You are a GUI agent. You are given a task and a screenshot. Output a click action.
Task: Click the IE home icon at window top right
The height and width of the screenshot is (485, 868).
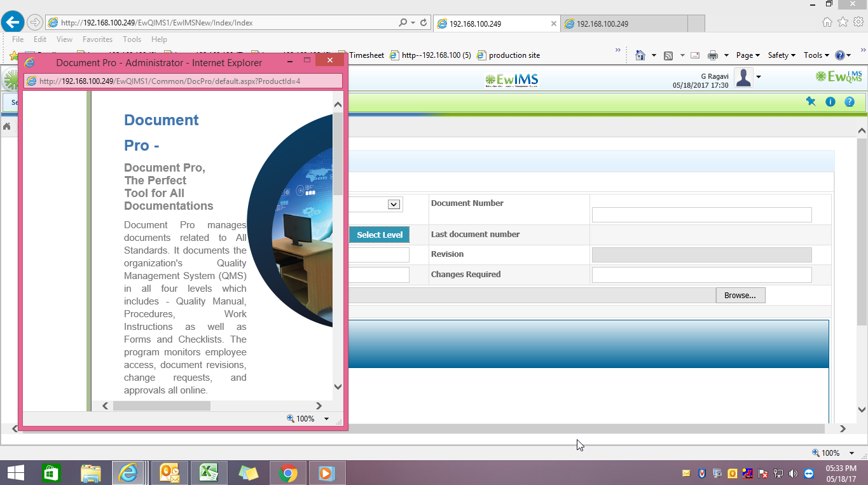(x=827, y=22)
